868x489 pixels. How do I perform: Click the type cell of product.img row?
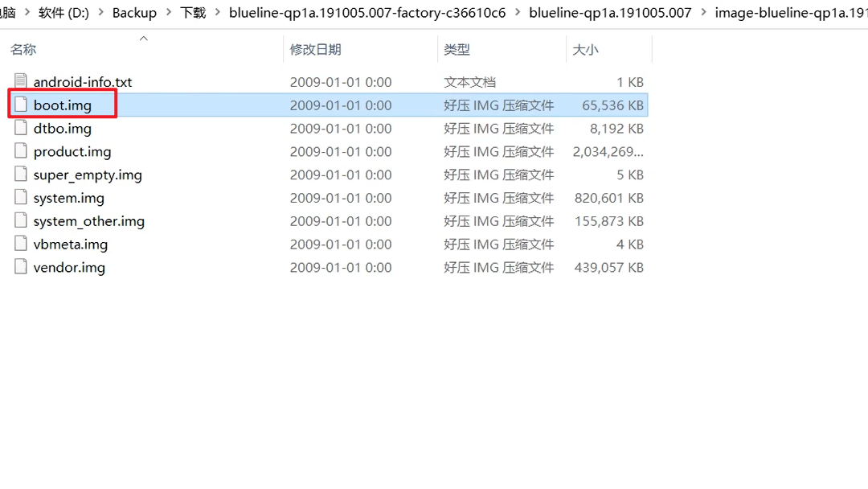[x=499, y=152]
